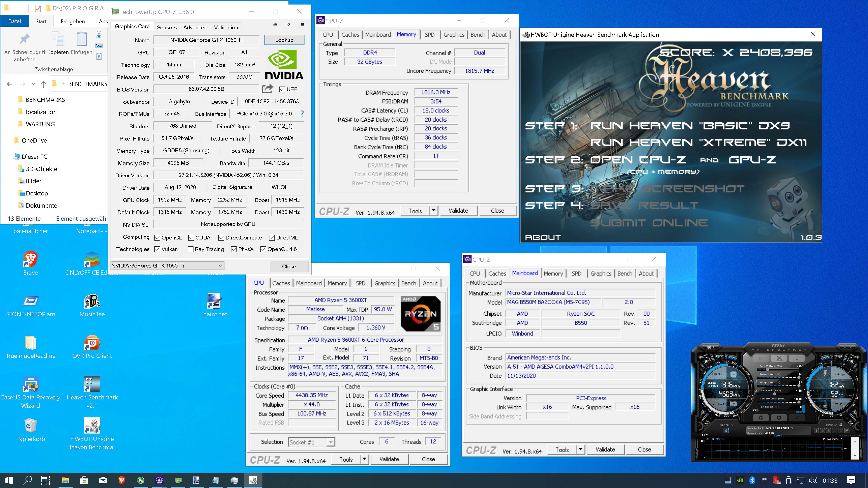
Task: Click the taskbar volume speaker icon
Action: point(813,480)
